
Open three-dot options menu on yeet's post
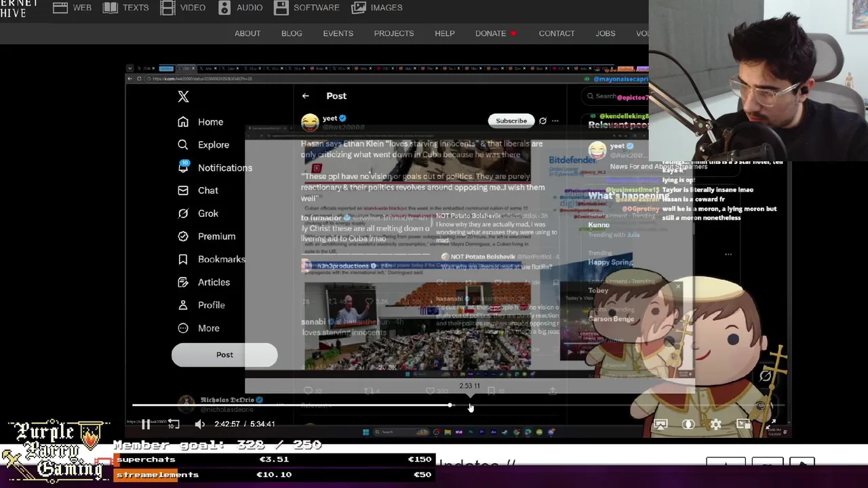pos(555,121)
